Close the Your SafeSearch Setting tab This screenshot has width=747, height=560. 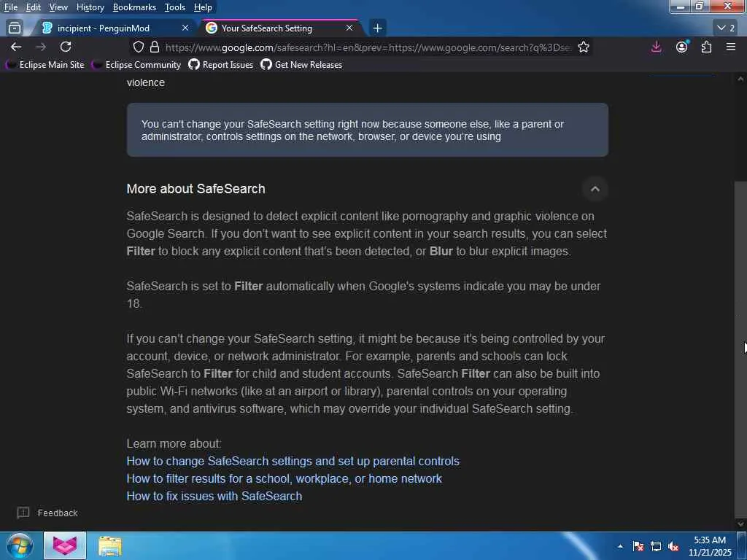coord(349,28)
